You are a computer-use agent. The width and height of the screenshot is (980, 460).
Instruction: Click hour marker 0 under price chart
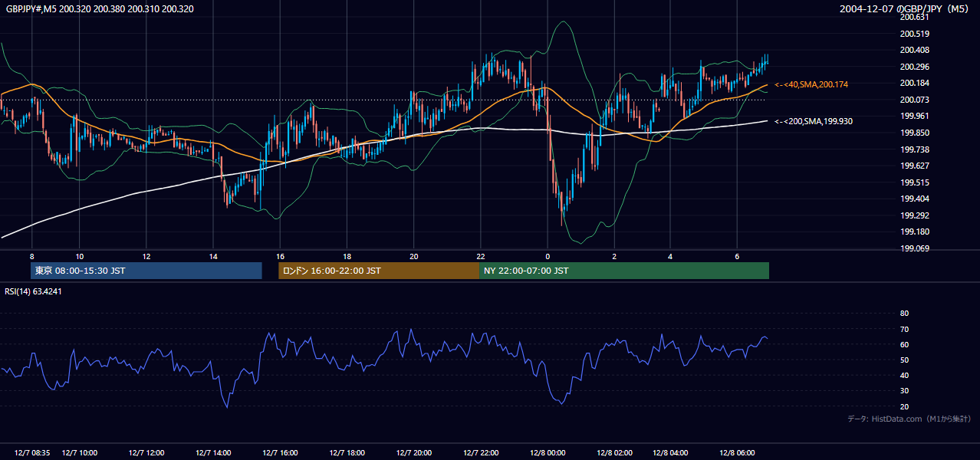point(548,256)
